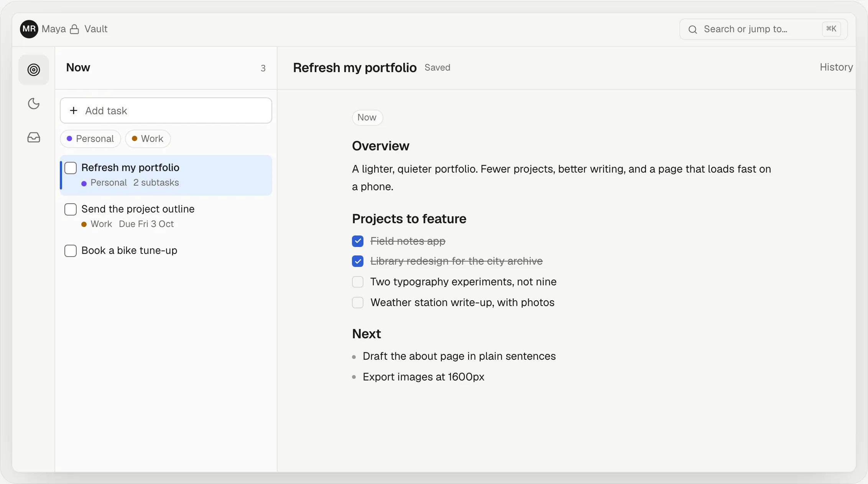The height and width of the screenshot is (484, 868).
Task: Click the Due Fri 3 Oct label
Action: (146, 224)
